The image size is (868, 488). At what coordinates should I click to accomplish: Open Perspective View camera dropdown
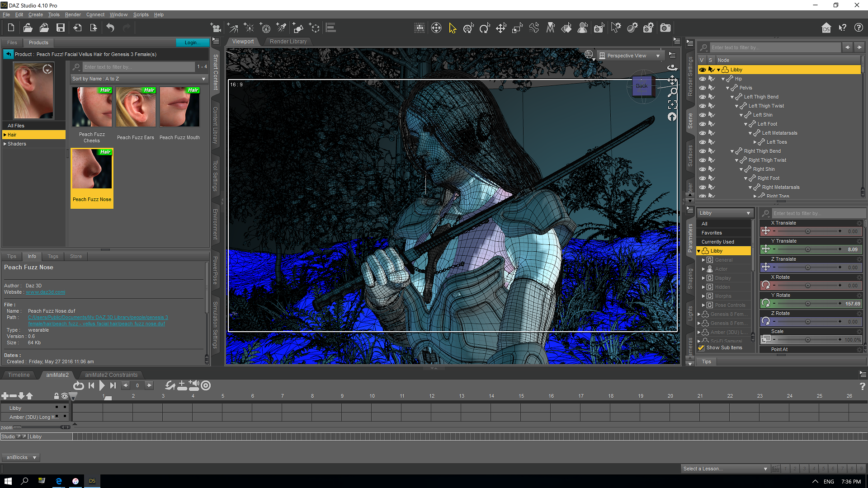click(x=630, y=56)
